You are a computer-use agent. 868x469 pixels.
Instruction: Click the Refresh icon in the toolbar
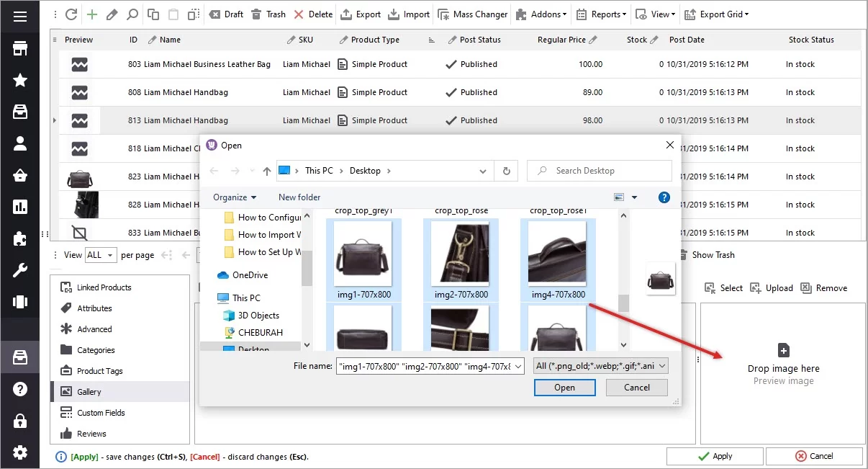coord(70,14)
